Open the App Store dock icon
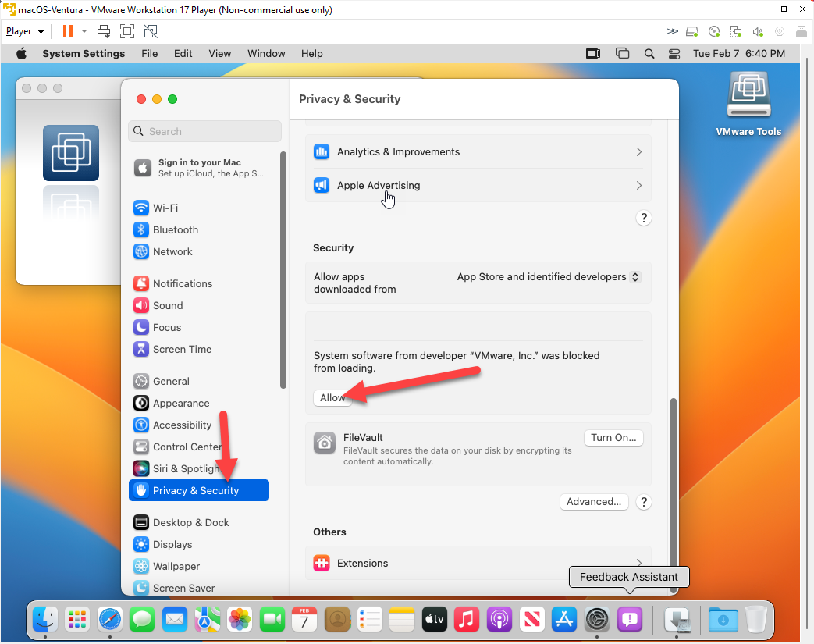 coord(563,620)
